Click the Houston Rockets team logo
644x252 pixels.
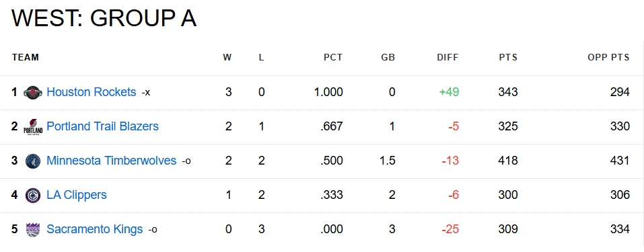coord(33,92)
